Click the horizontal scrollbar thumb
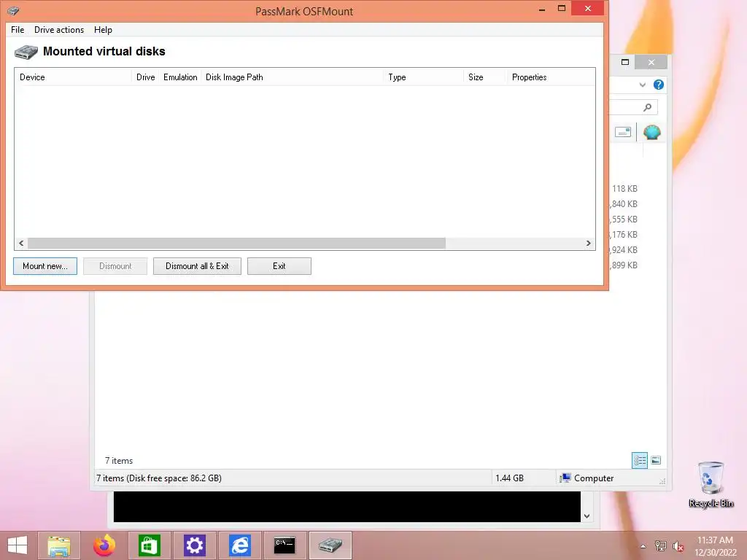 click(237, 244)
